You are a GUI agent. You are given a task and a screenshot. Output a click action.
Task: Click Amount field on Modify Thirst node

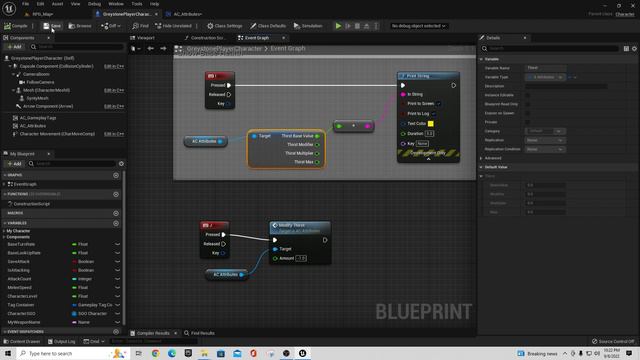pyautogui.click(x=301, y=258)
